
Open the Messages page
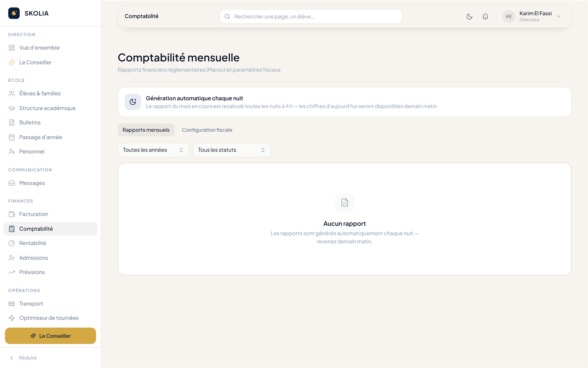point(50,183)
